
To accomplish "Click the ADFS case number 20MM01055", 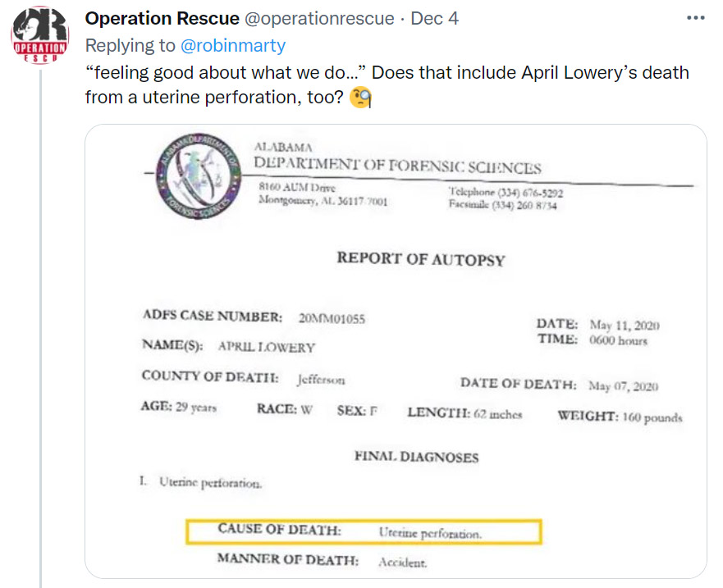I will [x=332, y=318].
